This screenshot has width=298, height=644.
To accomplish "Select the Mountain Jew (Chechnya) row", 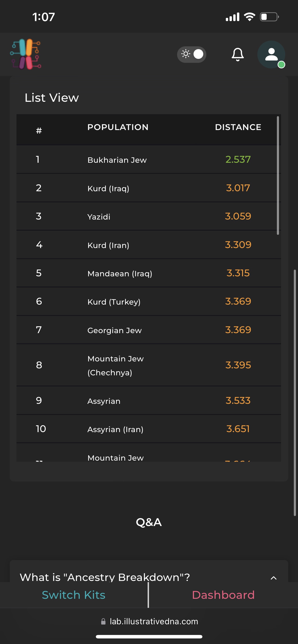I will pos(149,365).
